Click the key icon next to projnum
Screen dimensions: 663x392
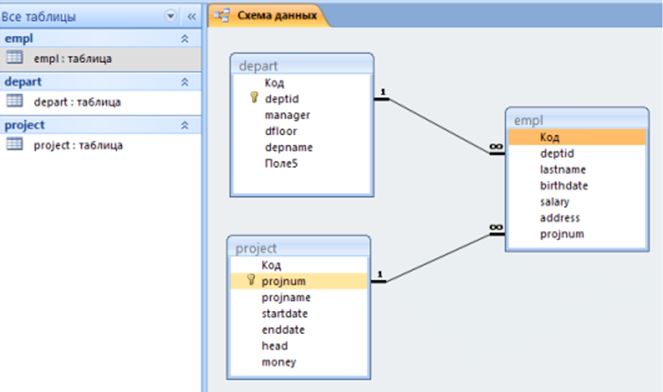(251, 280)
